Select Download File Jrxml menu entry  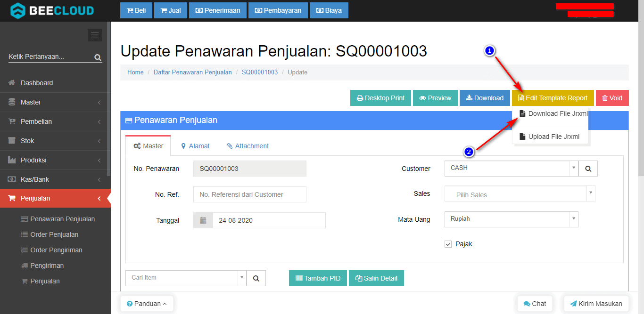click(550, 113)
